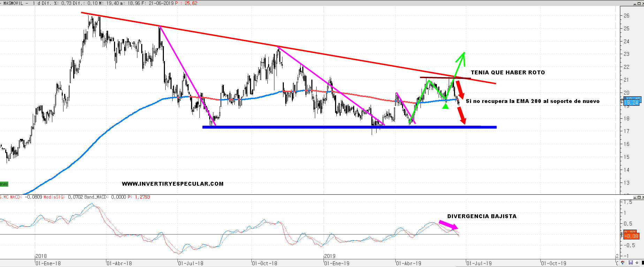Minimize the MACD indicator panel

(x=634, y=197)
